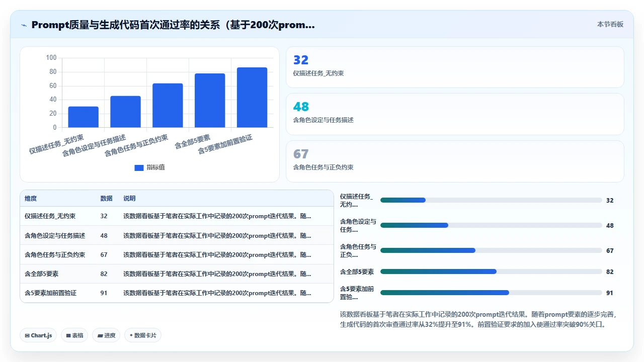Click the 含角色设定与任务描述 bar in the chart
The image size is (644, 362).
point(126,112)
